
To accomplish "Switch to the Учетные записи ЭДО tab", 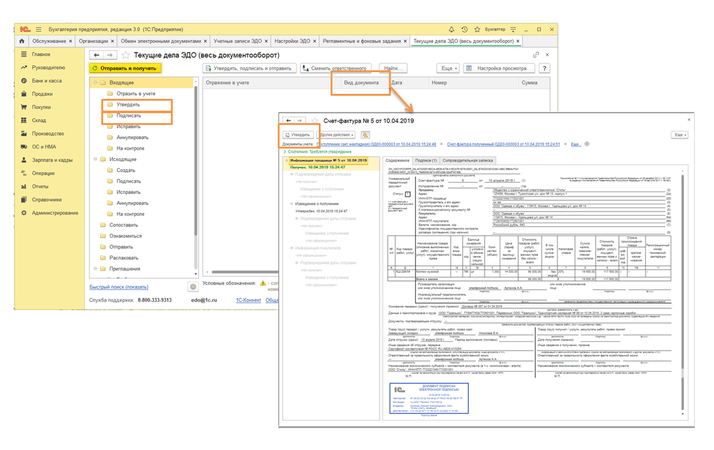I will point(239,41).
